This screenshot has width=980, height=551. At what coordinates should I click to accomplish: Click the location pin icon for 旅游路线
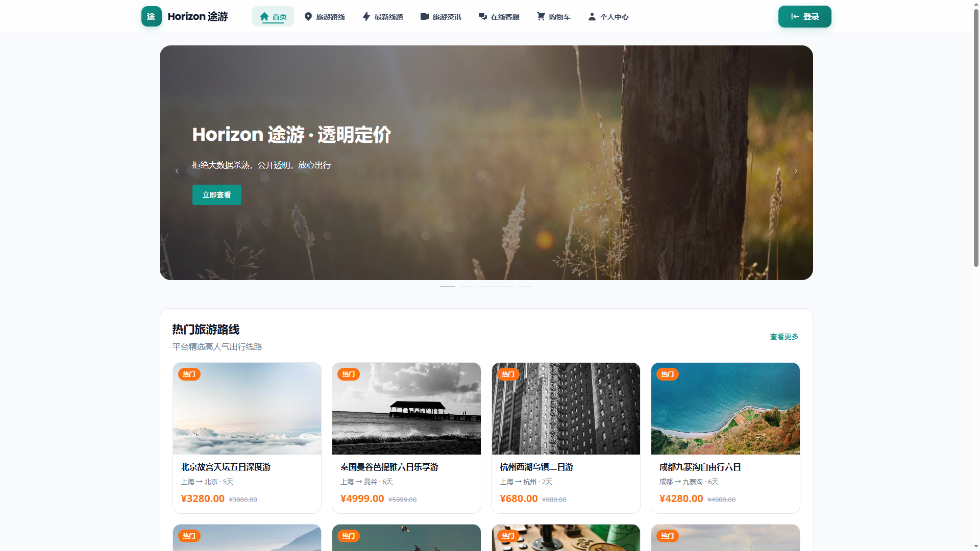coord(308,16)
